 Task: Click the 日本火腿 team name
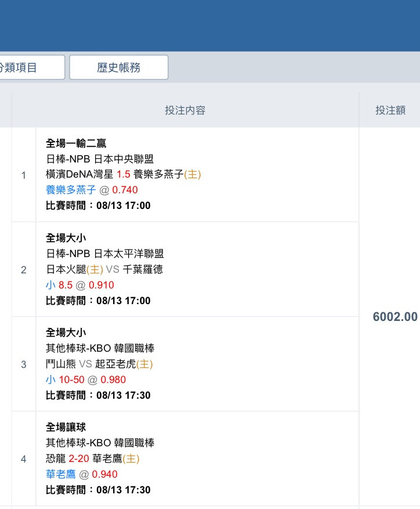(66, 269)
